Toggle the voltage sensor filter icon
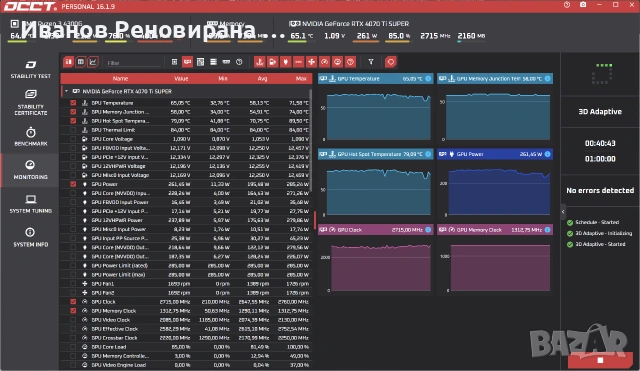Image resolution: width=640 pixels, height=371 pixels. tap(273, 62)
